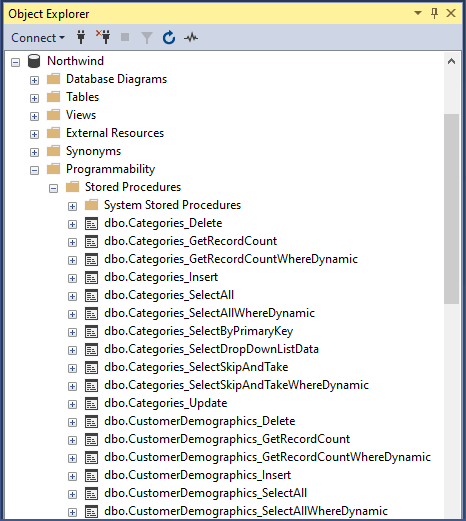Screen dimensions: 466x521
Task: Click the Northwind database cylinder icon
Action: pos(34,61)
